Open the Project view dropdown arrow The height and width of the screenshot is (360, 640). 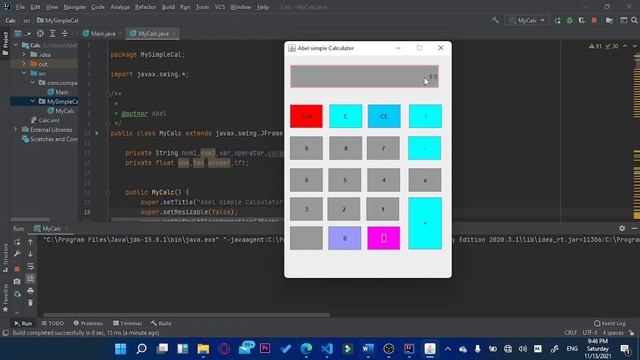[x=28, y=34]
